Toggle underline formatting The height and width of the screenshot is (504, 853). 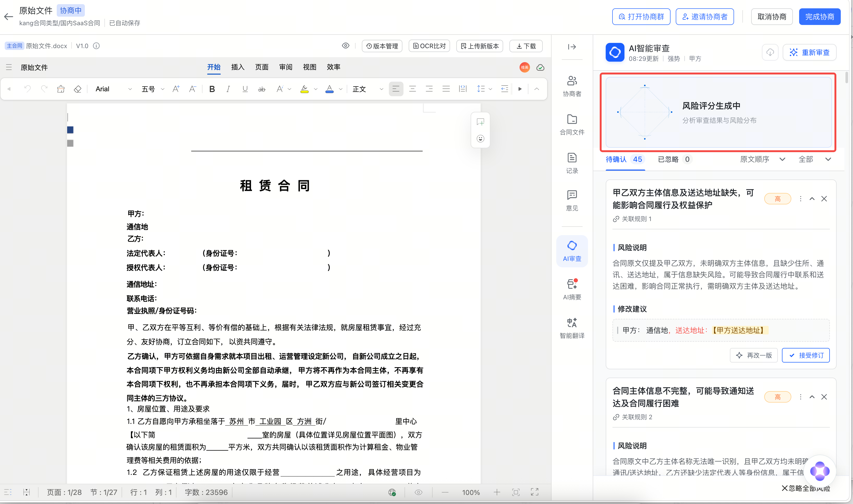pyautogui.click(x=245, y=89)
